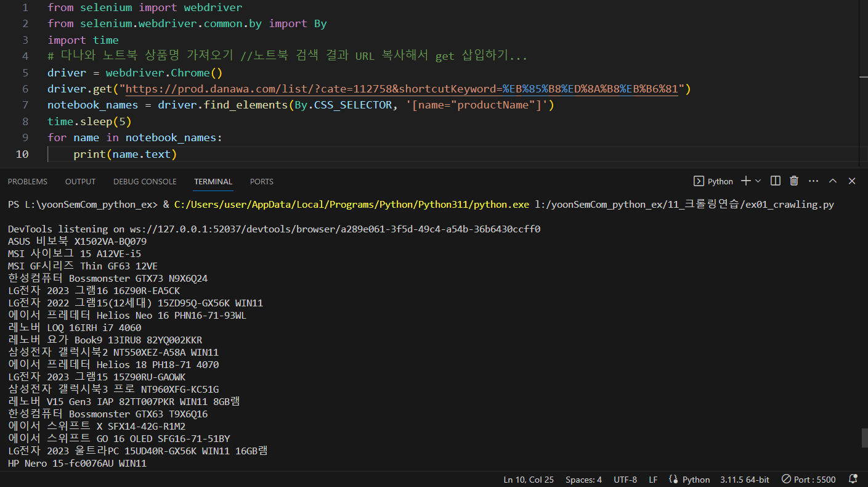Create a new terminal with plus icon

point(745,181)
